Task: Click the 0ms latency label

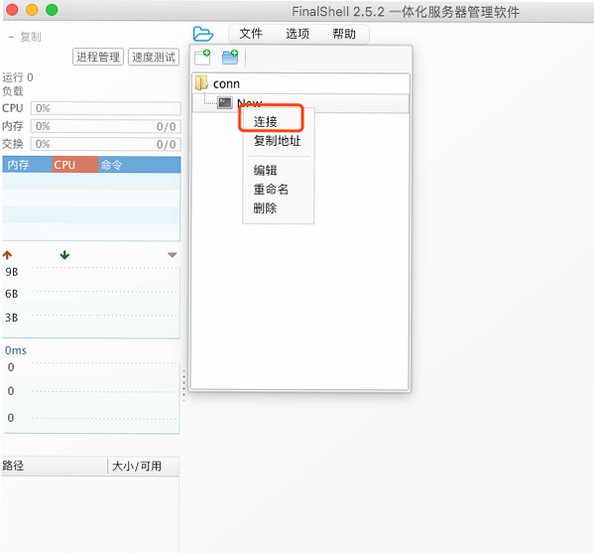Action: 16,351
